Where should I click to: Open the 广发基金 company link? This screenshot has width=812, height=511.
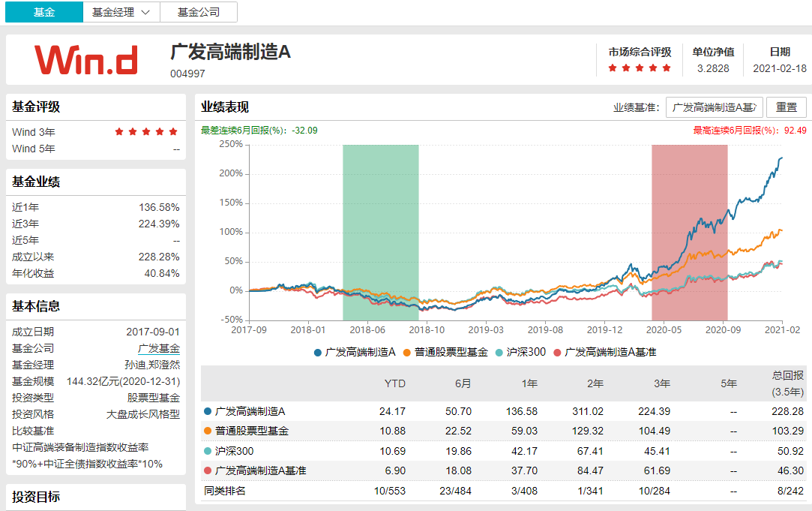(x=159, y=348)
